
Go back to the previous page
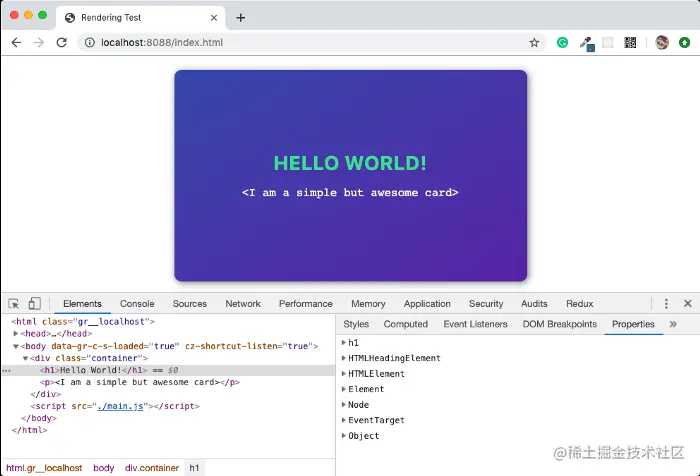tap(16, 42)
